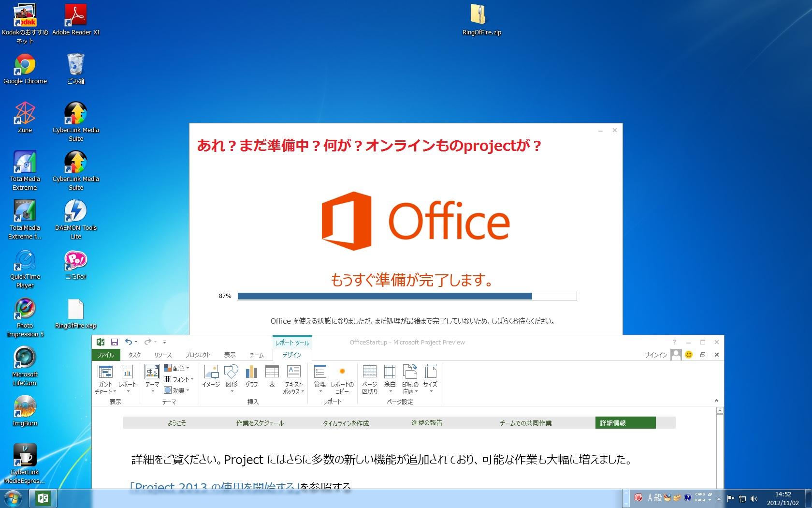Screen dimensions: 812x508
Task: Switch to the 表示 ribbon tab
Action: pyautogui.click(x=230, y=355)
